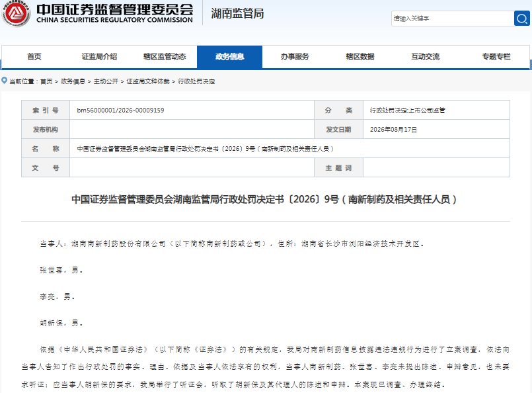Viewport: 532px width, 393px height.
Task: Click the 行政处罚决定 breadcrumb link
Action: (196, 81)
